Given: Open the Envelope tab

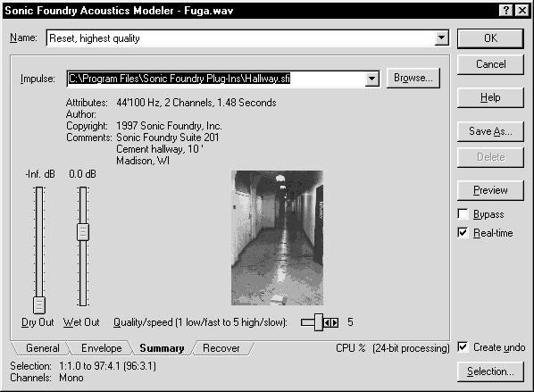Looking at the screenshot, I should [101, 348].
